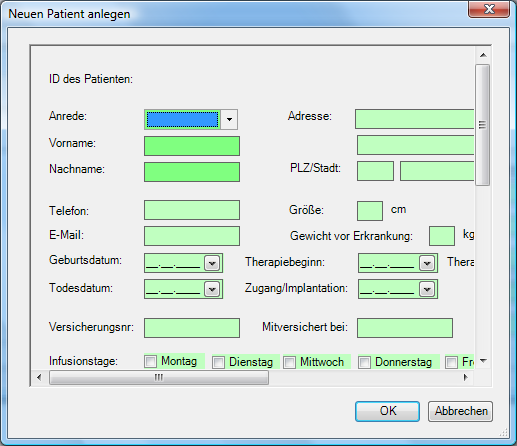Viewport: 517px width, 446px height.
Task: Expand the Todesdatum date picker
Action: (x=212, y=289)
